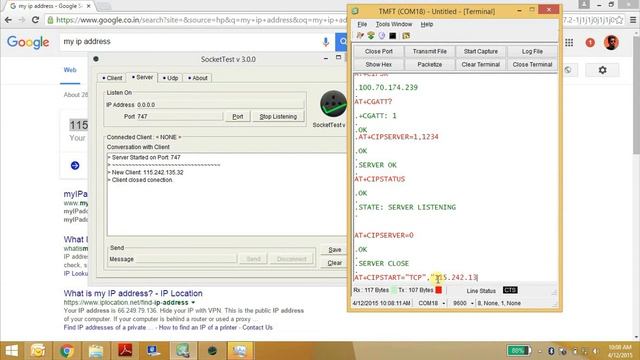Viewport: 640px width, 360px height.
Task: Click the blue arrow icon in IP card
Action: [75, 165]
